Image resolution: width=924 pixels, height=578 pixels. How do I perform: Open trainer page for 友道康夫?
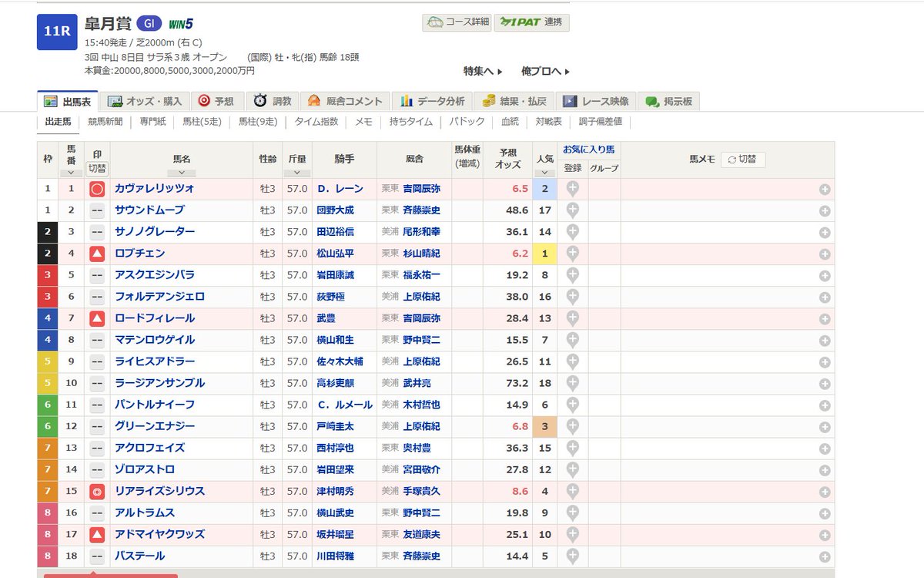(x=421, y=534)
